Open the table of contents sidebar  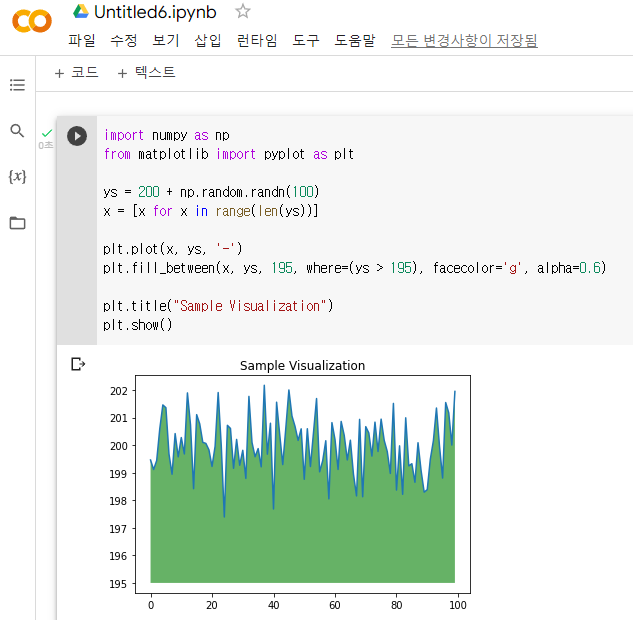tap(17, 85)
